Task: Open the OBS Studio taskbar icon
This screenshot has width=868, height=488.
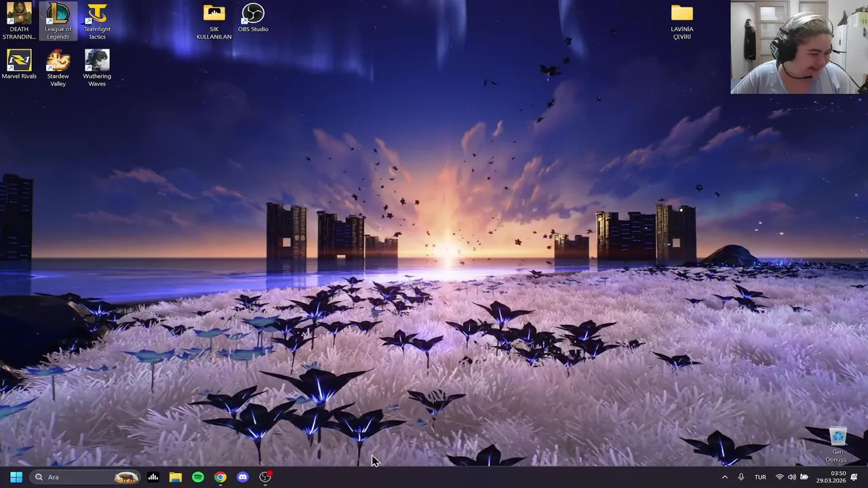Action: (265, 477)
